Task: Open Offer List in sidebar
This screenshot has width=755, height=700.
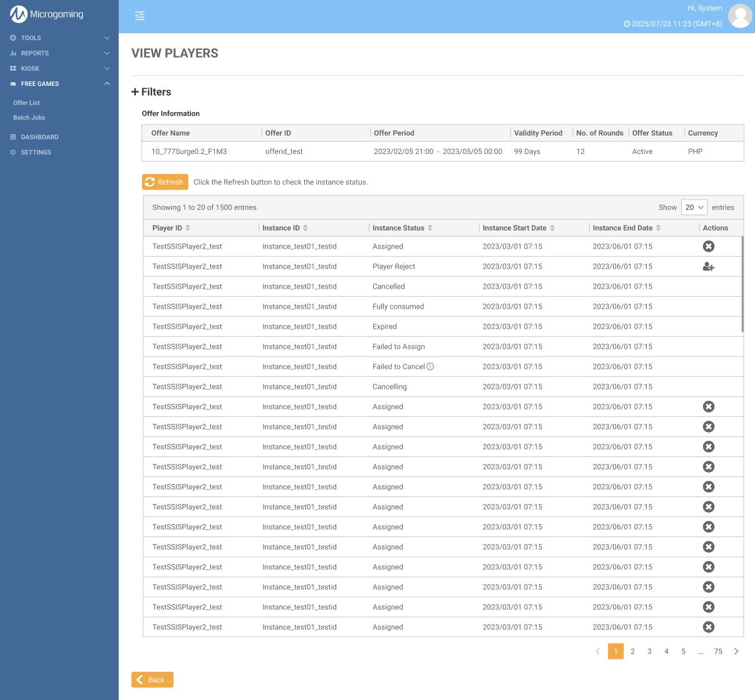Action: coord(26,103)
